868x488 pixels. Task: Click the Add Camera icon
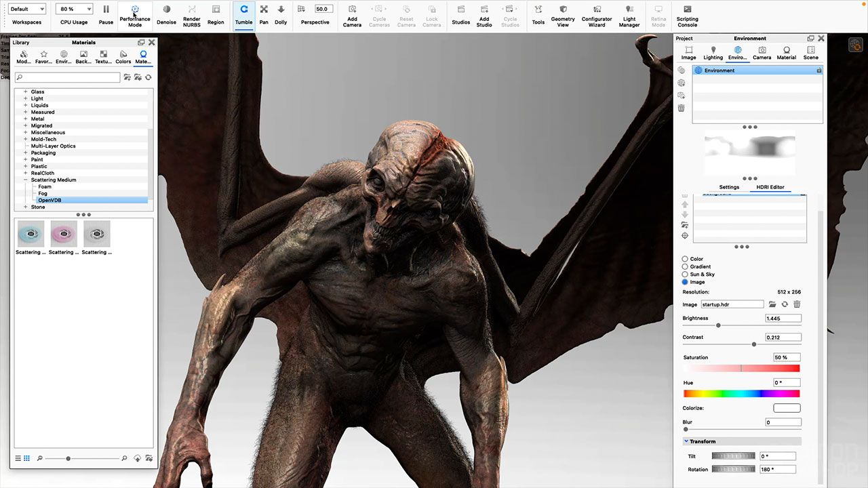click(x=352, y=10)
